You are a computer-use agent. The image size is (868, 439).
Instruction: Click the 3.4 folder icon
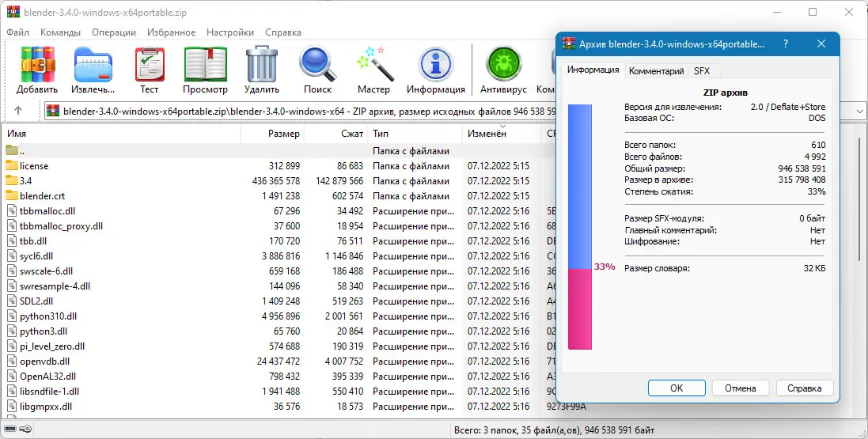[12, 180]
